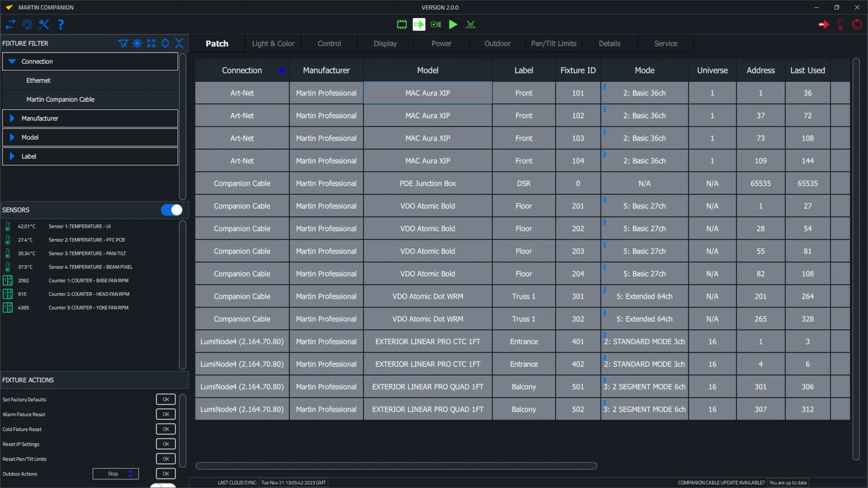Sort table by the Connection column header
The image size is (868, 488).
click(x=242, y=70)
